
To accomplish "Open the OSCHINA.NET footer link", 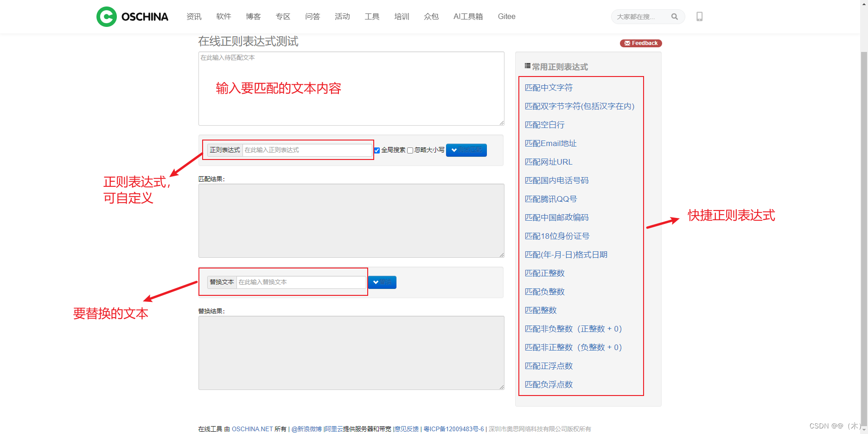I will tap(252, 429).
